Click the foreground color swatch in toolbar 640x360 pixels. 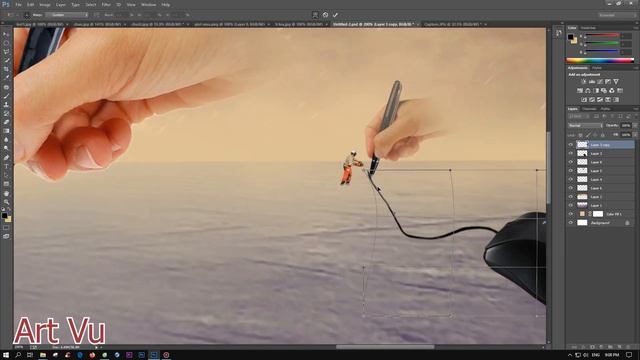(x=4, y=215)
